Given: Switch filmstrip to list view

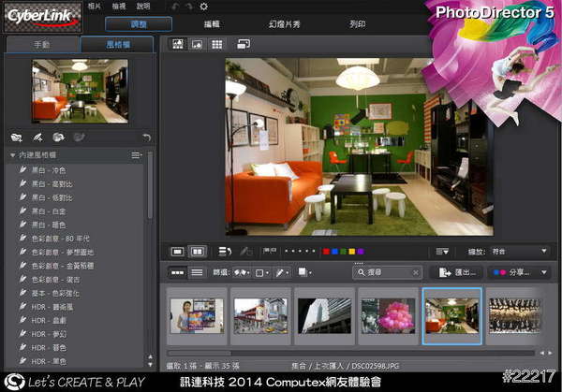Looking at the screenshot, I should [197, 272].
